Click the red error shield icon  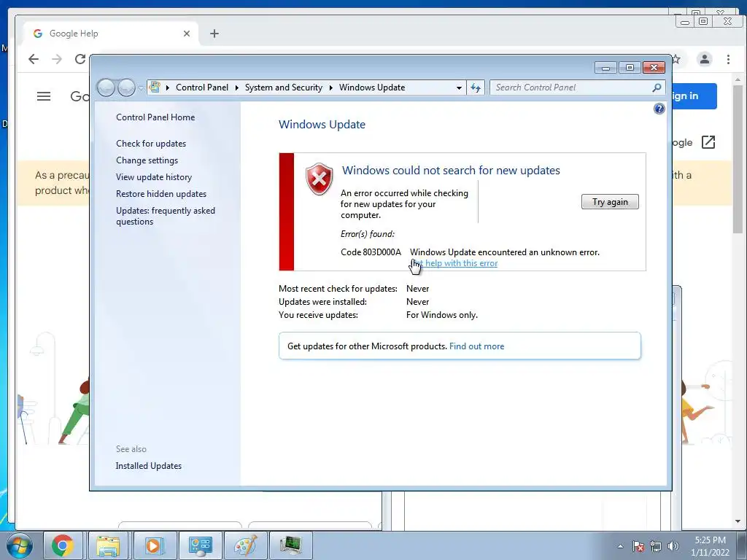point(320,179)
